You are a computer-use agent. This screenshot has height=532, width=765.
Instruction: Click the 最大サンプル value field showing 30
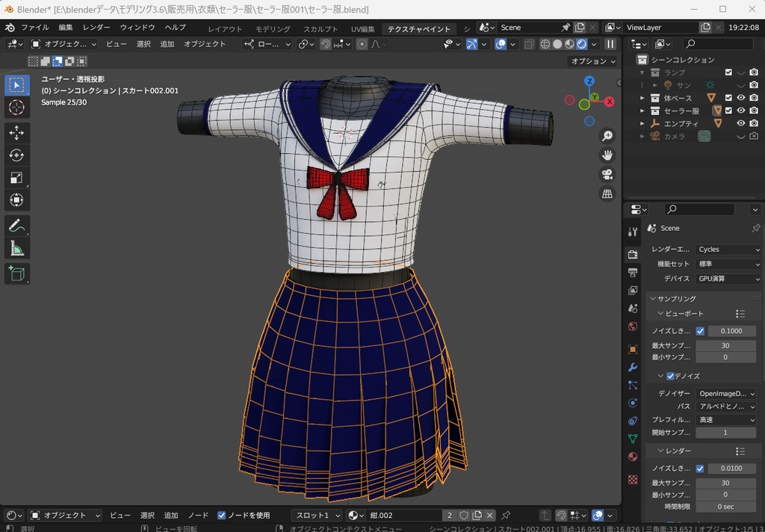click(x=725, y=346)
